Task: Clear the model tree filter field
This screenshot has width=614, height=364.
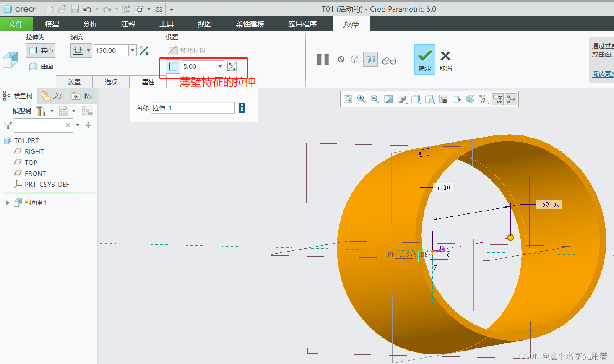Action: (x=68, y=125)
